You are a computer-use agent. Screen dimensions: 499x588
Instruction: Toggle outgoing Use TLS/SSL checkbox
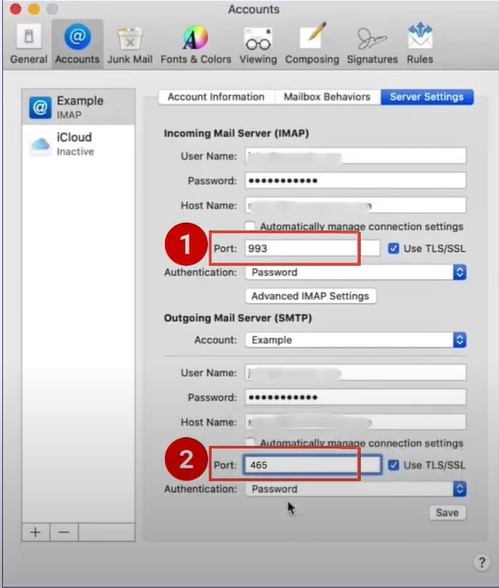pyautogui.click(x=393, y=465)
